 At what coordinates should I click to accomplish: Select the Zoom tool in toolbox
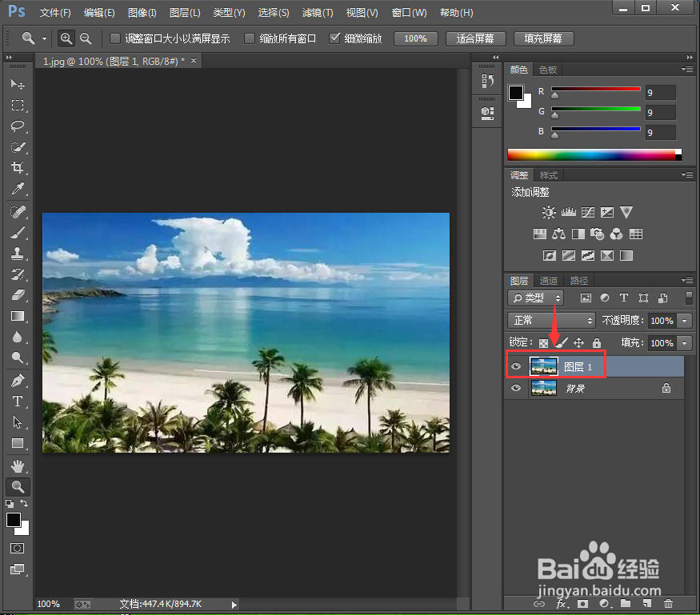18,486
